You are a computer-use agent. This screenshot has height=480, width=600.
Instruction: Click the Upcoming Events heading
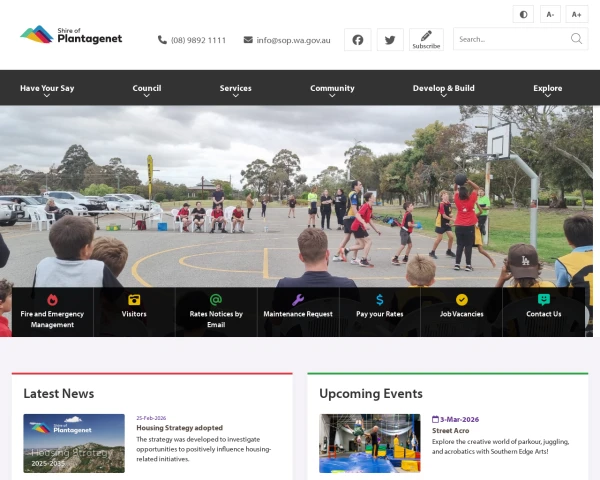pos(371,393)
